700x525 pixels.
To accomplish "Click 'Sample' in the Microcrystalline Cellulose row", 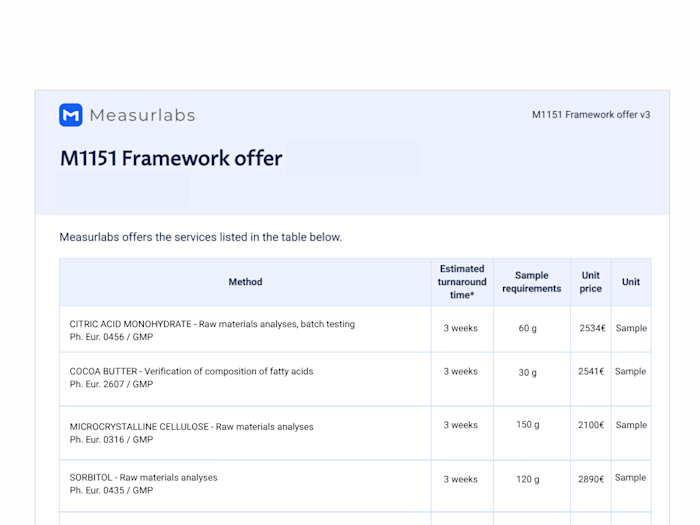I will tap(631, 425).
